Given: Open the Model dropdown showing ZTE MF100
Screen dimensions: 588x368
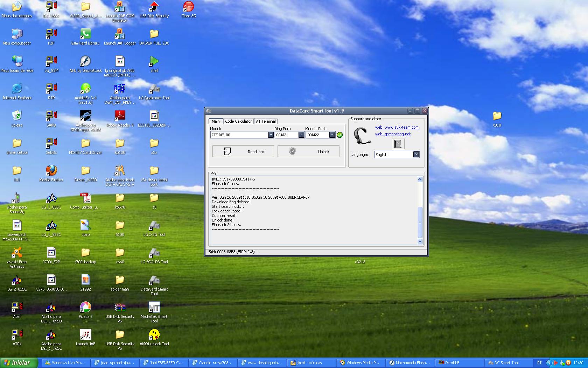Looking at the screenshot, I should [x=271, y=135].
